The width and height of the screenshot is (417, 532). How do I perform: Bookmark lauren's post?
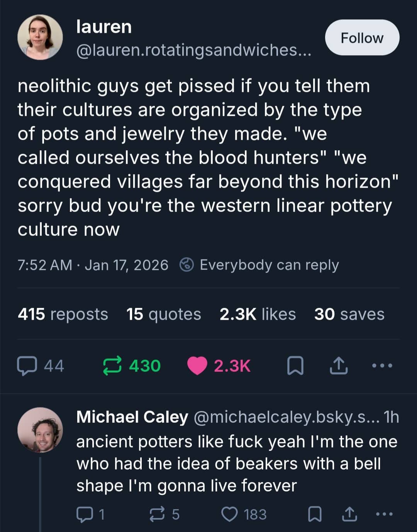pos(295,366)
